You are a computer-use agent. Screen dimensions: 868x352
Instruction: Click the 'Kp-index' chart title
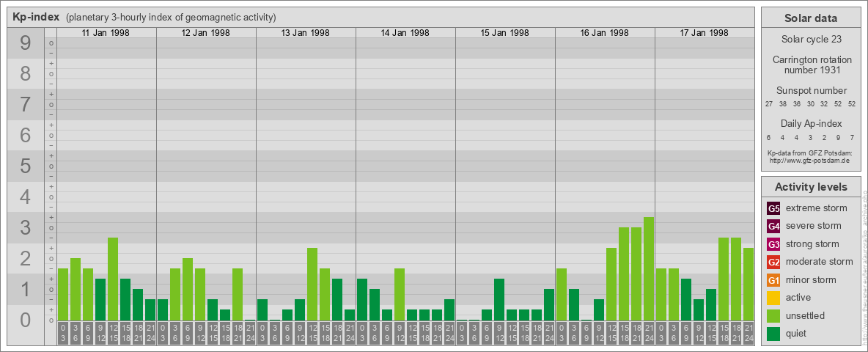[36, 17]
